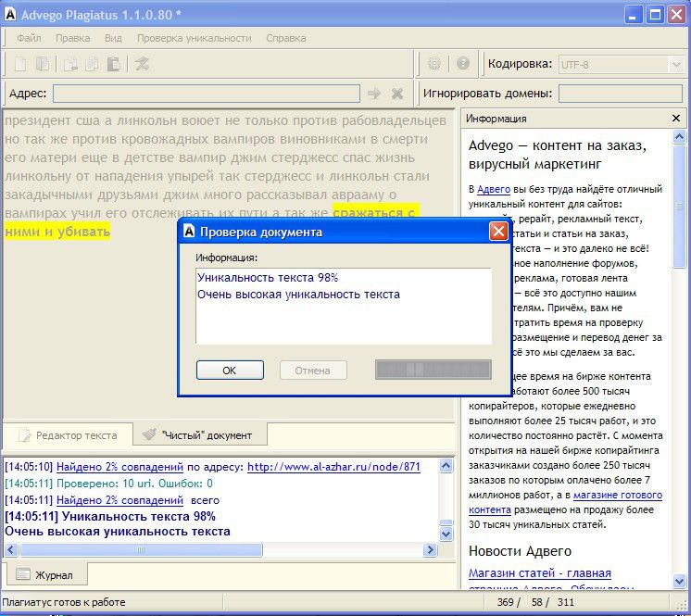Open the Справка menu
The height and width of the screenshot is (616, 691).
tap(285, 38)
